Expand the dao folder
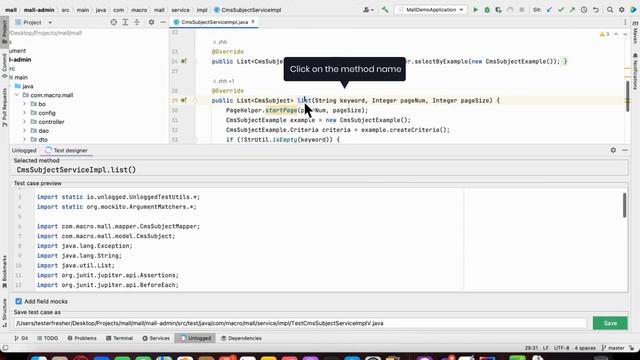 pyautogui.click(x=24, y=131)
